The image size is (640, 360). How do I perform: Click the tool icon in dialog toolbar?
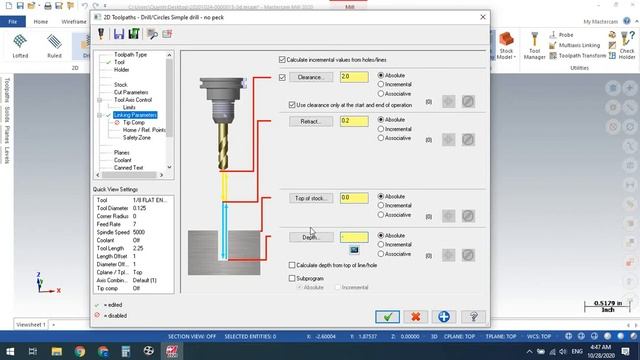(101, 34)
